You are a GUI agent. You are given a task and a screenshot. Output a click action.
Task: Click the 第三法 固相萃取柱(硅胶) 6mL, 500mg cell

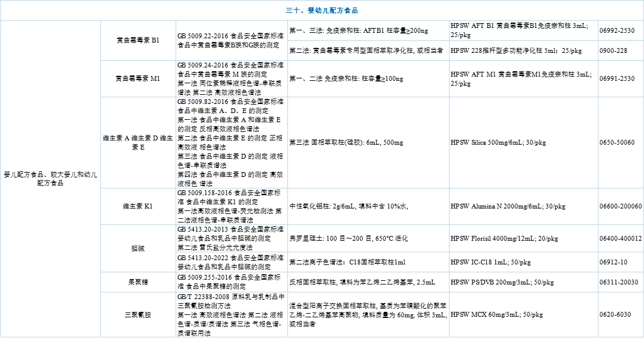click(368, 143)
